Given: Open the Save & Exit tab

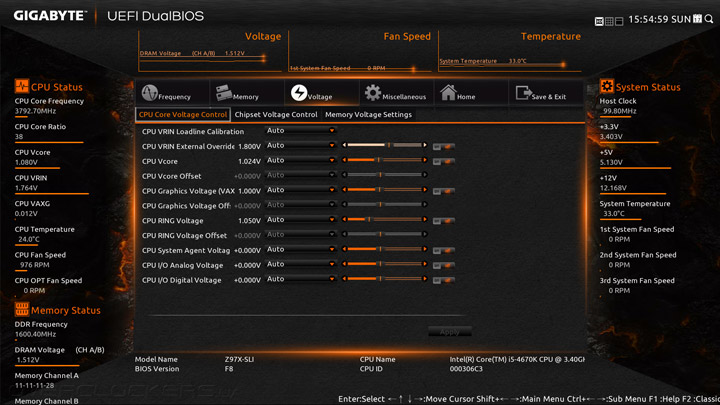Looking at the screenshot, I should [546, 93].
